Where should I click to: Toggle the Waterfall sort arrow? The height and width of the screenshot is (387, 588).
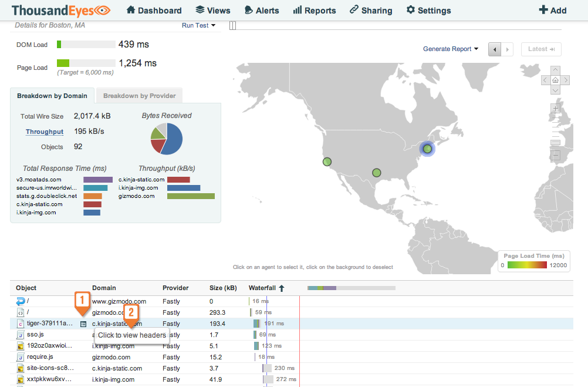click(282, 288)
